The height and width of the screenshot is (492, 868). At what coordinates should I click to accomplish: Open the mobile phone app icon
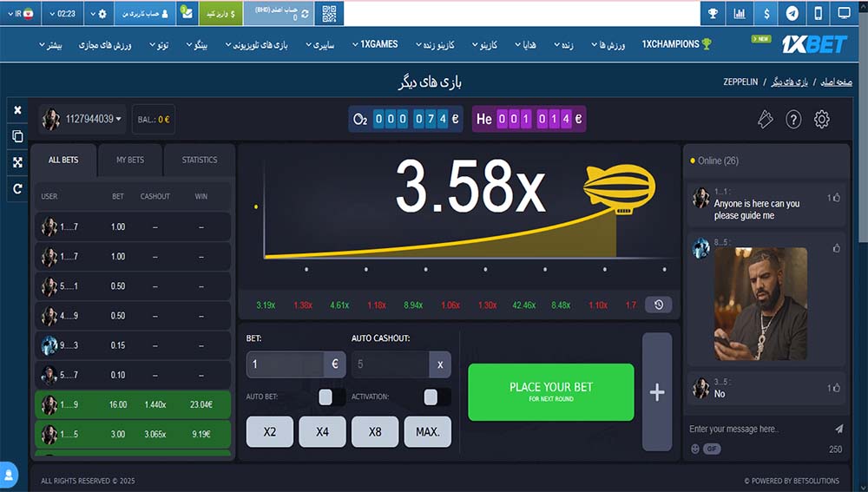coord(819,13)
